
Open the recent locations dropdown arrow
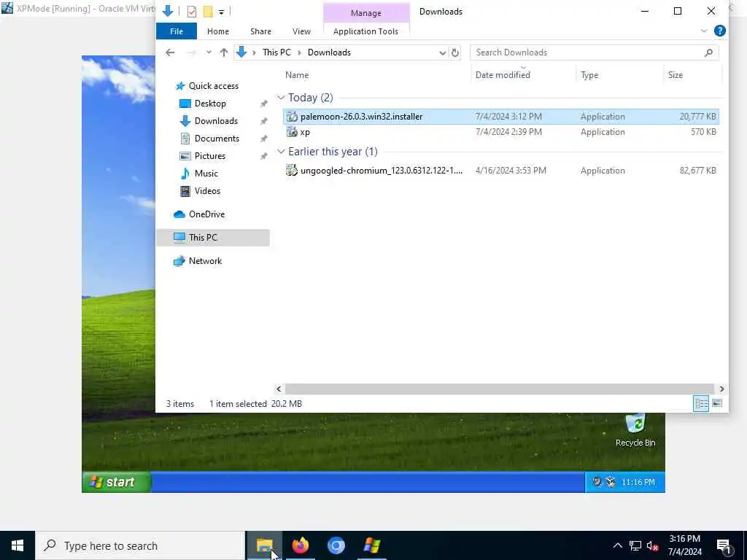coord(209,52)
